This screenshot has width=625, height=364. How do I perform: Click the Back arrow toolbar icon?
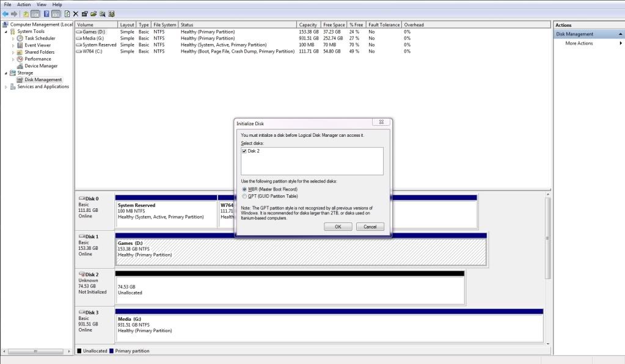click(x=5, y=14)
